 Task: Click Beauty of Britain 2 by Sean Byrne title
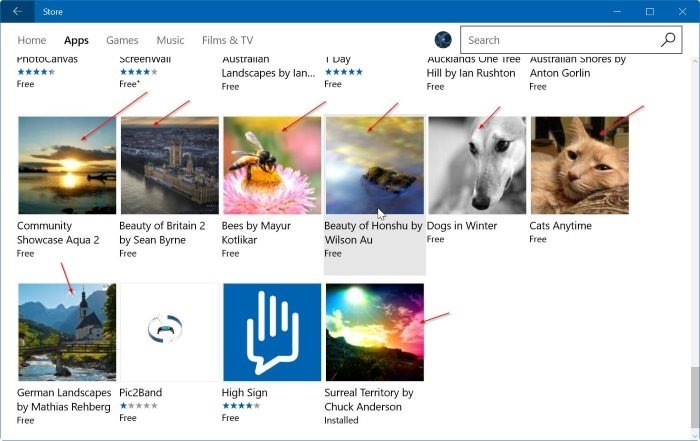click(x=162, y=233)
